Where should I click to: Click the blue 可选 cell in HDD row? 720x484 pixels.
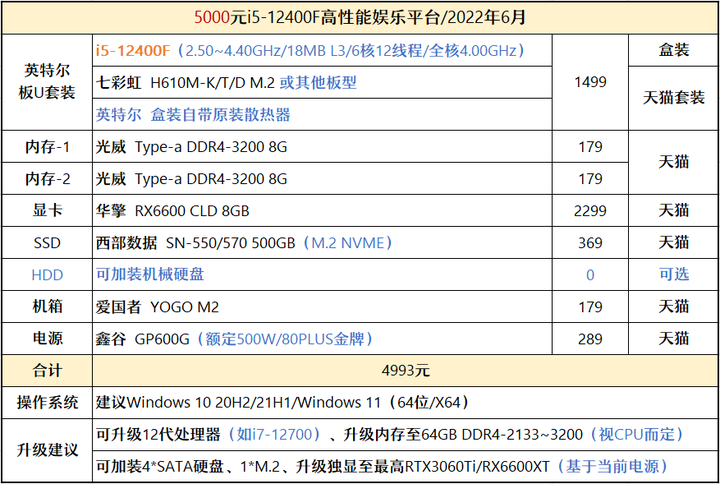click(x=673, y=275)
